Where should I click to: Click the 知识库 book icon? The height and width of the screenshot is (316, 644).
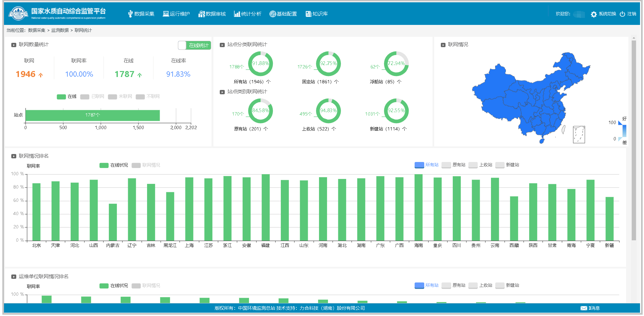308,14
